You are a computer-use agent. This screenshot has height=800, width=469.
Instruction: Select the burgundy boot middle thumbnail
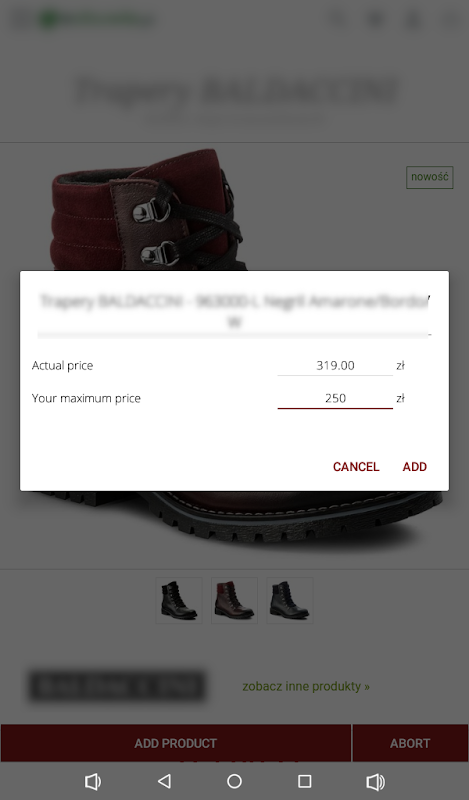tap(234, 600)
